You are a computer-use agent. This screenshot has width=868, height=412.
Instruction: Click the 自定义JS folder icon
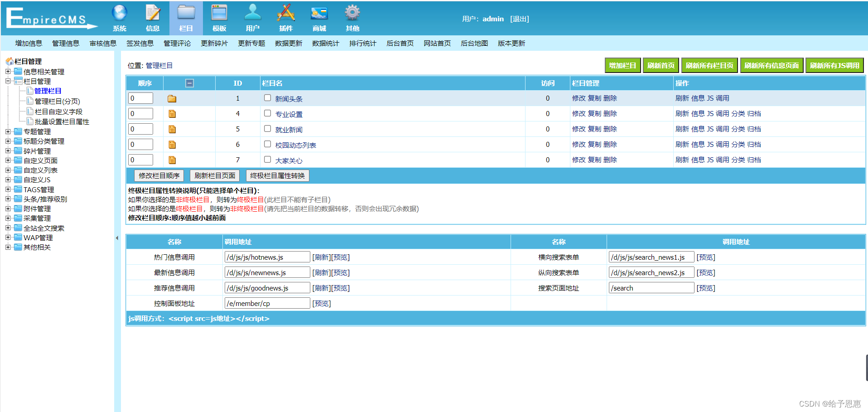(18, 179)
